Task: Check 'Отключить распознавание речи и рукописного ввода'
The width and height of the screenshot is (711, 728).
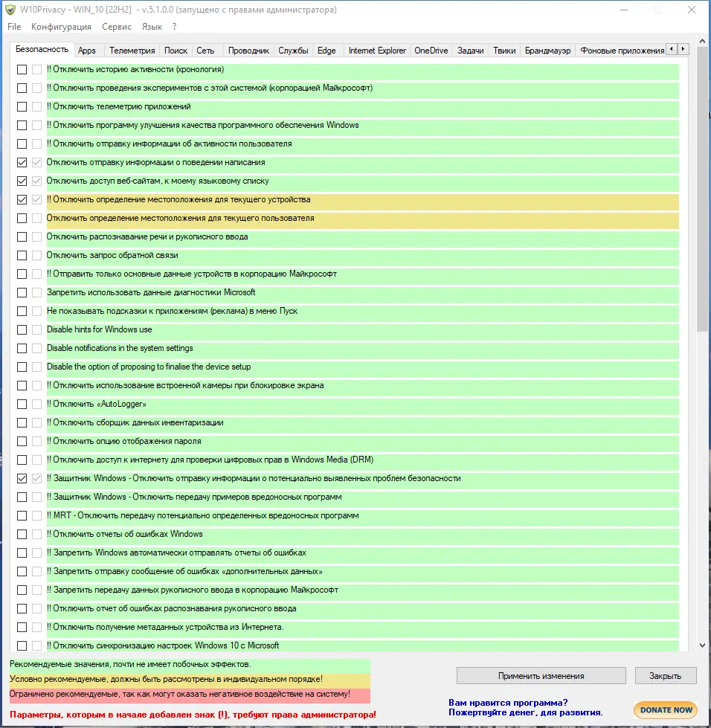Action: (x=22, y=236)
